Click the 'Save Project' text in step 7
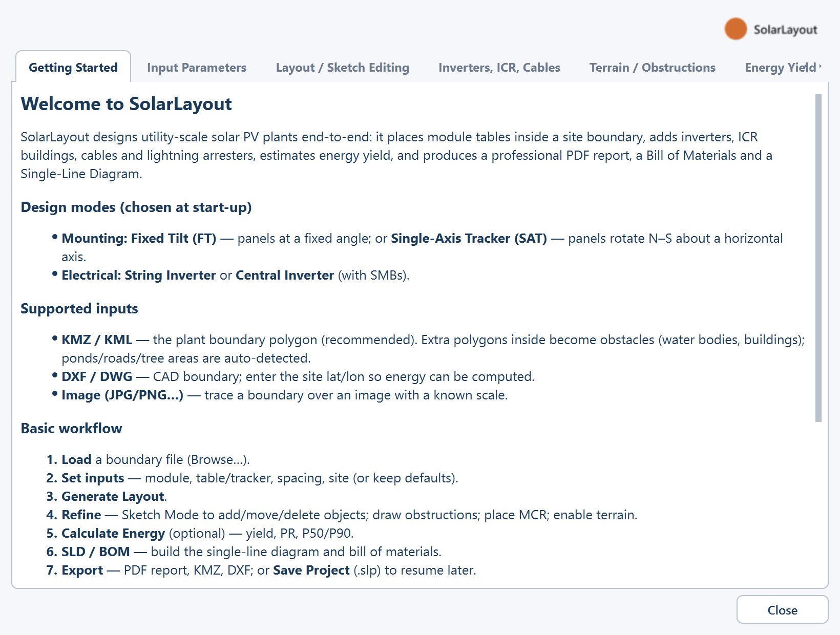 click(311, 570)
